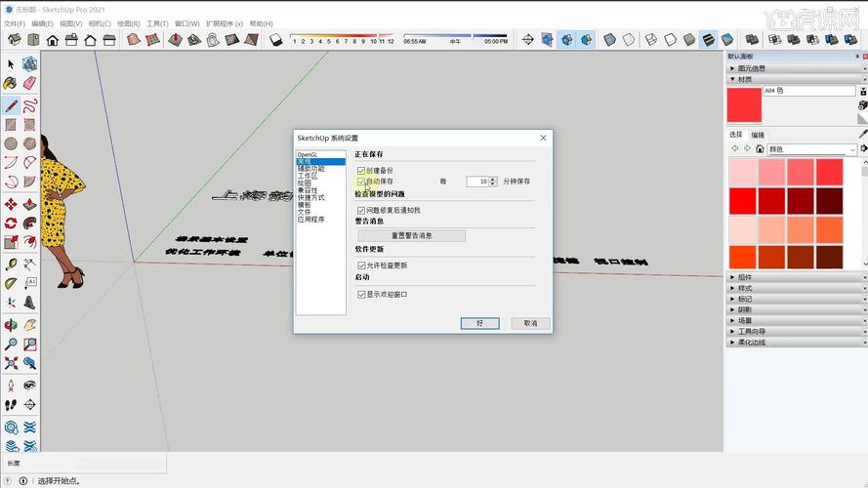Choose the Follow Me tool
868x488 pixels.
[x=29, y=223]
